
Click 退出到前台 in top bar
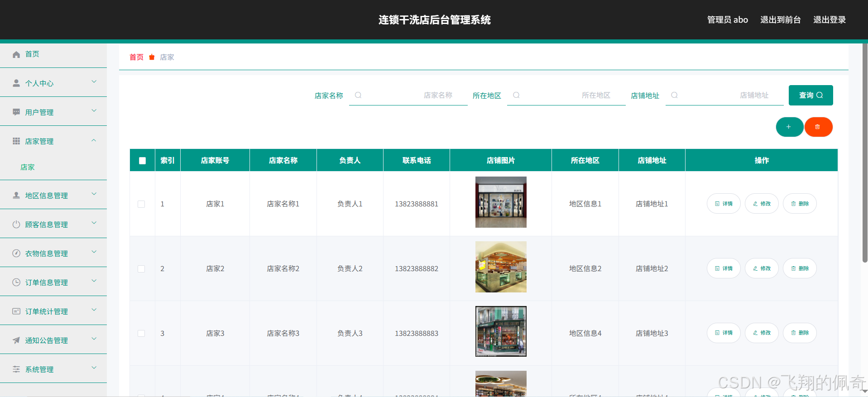point(781,20)
